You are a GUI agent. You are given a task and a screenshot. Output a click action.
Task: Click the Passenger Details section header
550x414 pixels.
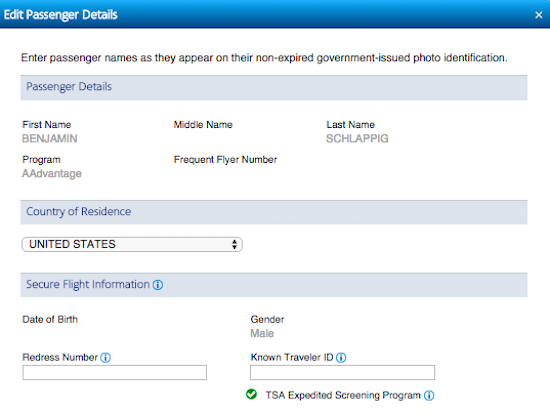(x=274, y=87)
